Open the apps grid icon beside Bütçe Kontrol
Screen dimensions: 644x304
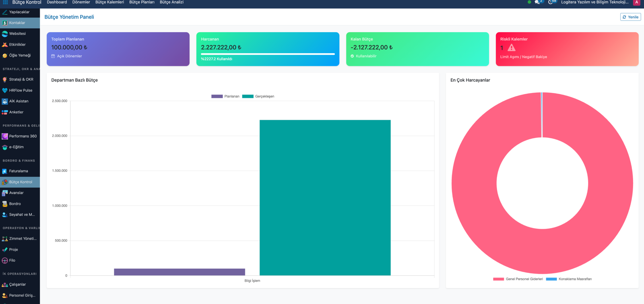point(5,2)
